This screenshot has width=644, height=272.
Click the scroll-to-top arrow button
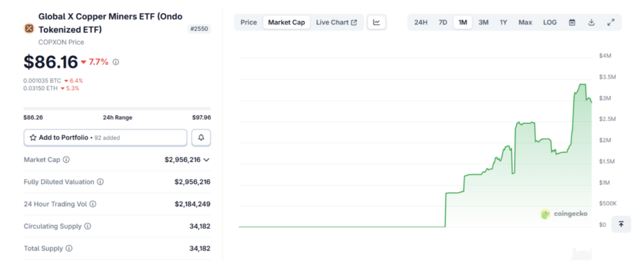point(621,224)
